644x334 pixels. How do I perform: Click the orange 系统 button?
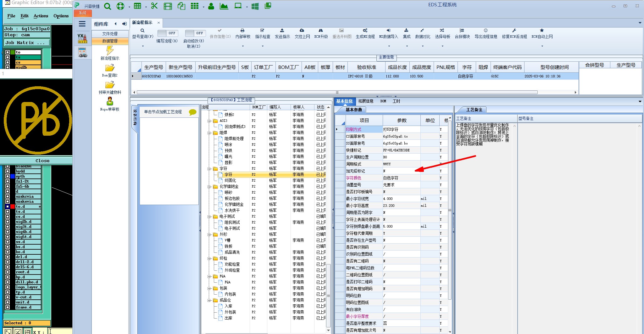pos(83,13)
